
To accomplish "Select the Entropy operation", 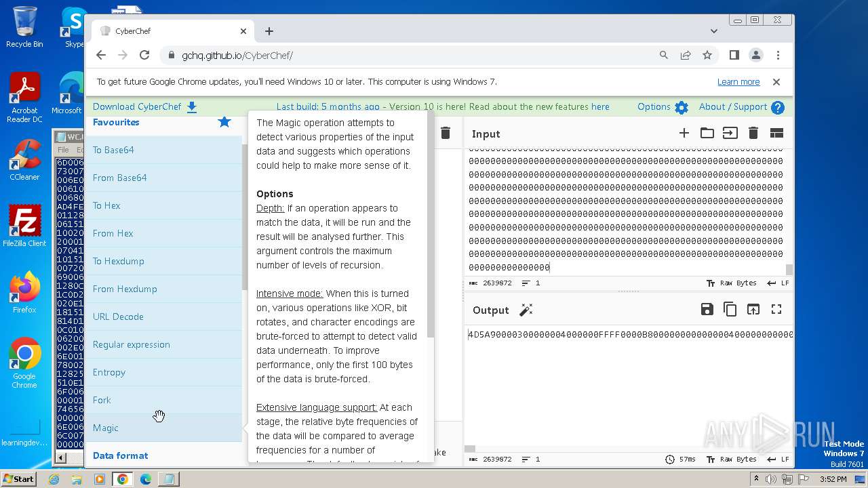I will [x=163, y=372].
